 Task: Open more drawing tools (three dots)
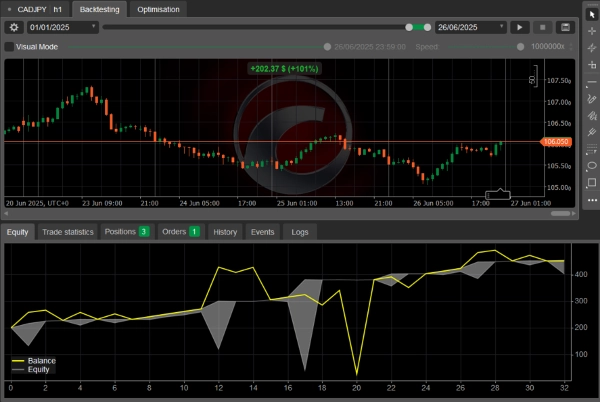pos(592,200)
